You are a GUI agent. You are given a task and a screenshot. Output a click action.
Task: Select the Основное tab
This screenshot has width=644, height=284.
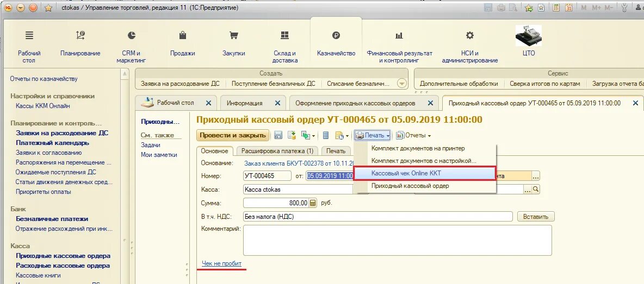(x=214, y=151)
